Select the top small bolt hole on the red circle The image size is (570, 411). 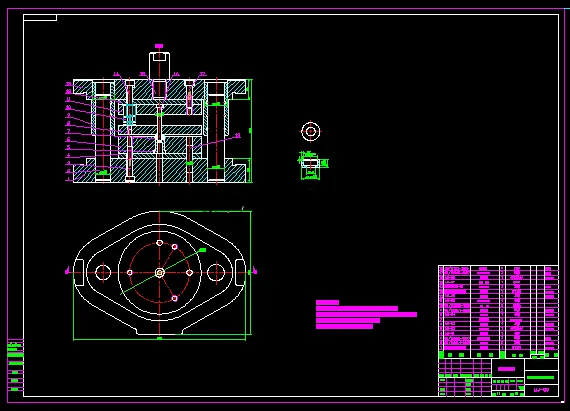[160, 243]
